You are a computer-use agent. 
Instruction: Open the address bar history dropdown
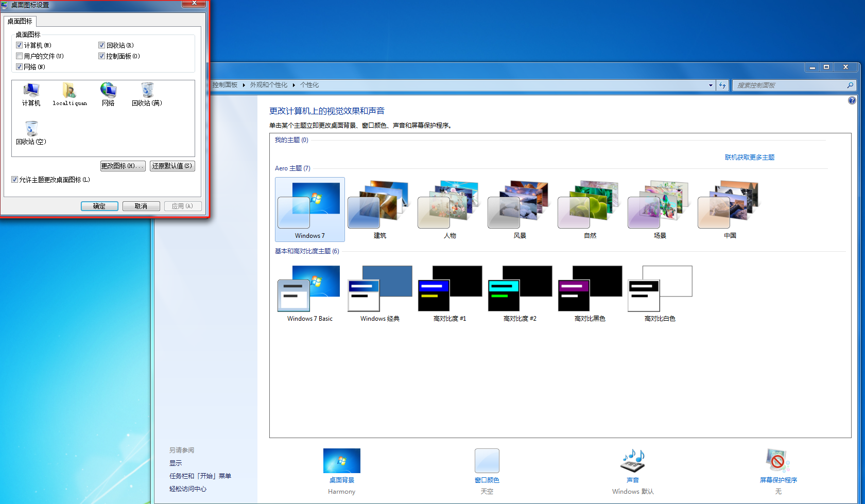coord(711,85)
